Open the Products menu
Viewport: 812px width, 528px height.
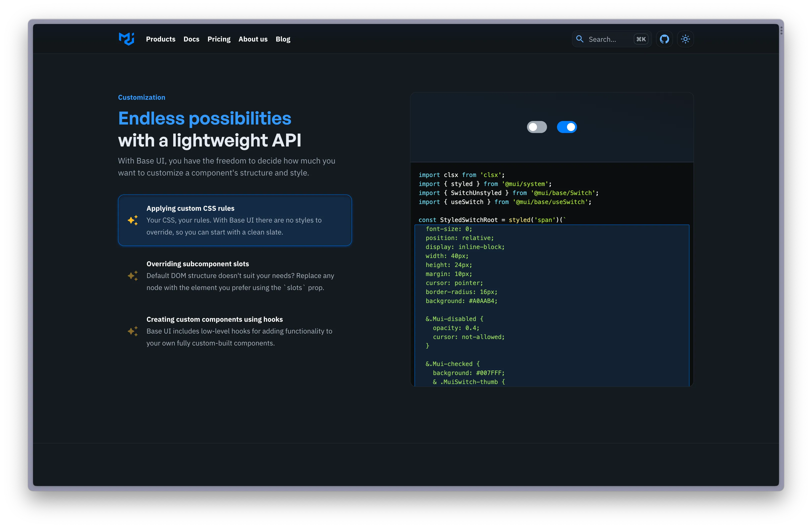click(x=160, y=39)
